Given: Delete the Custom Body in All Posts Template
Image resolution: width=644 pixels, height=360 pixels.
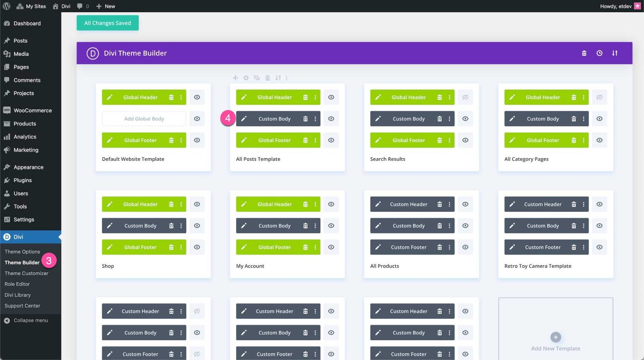Looking at the screenshot, I should pos(305,118).
